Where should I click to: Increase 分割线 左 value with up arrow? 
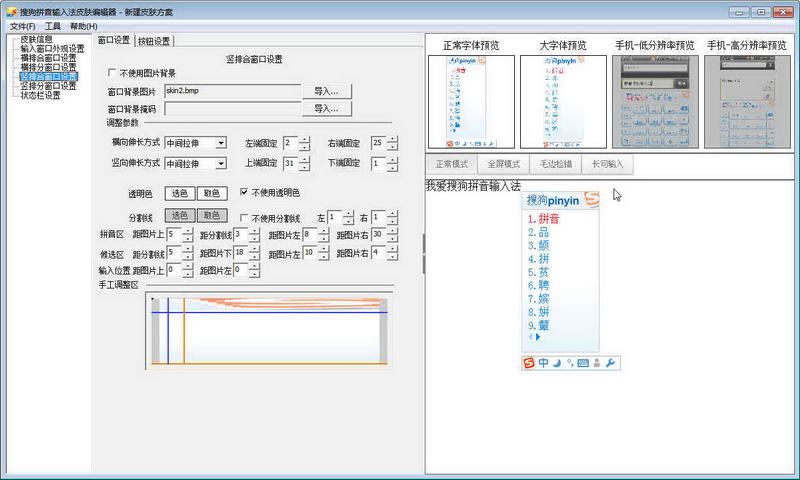point(348,214)
